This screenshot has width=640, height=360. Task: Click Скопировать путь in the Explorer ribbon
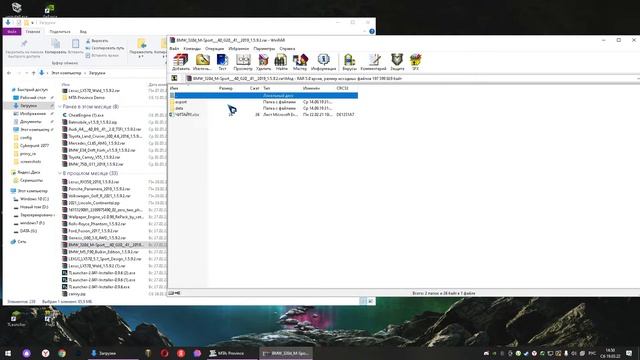coord(105,48)
